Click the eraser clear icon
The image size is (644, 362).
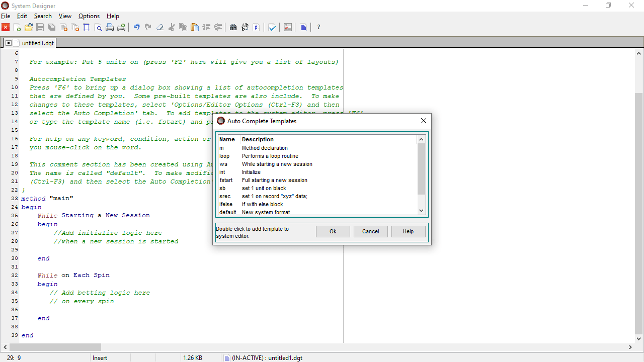click(x=160, y=27)
